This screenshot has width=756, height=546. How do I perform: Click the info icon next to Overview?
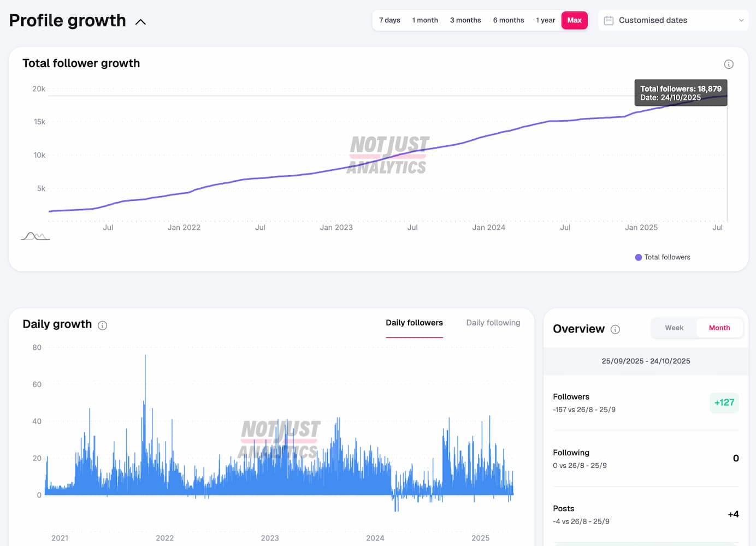point(615,329)
